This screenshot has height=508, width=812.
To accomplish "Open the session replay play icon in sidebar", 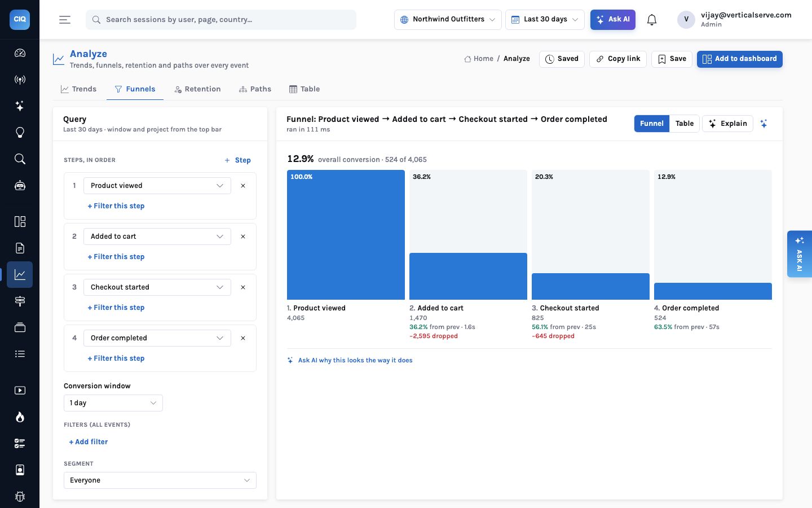I will 20,390.
